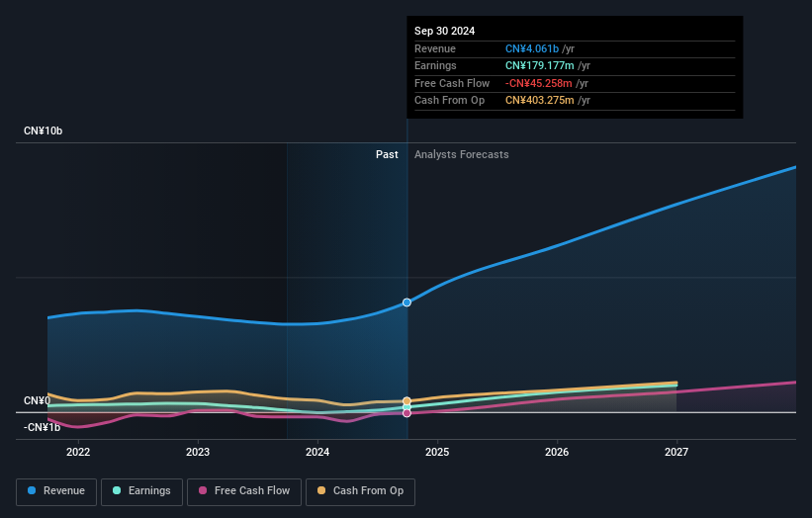The height and width of the screenshot is (518, 812).
Task: Click the CN¥4.061b revenue value in tooltip
Action: 533,47
